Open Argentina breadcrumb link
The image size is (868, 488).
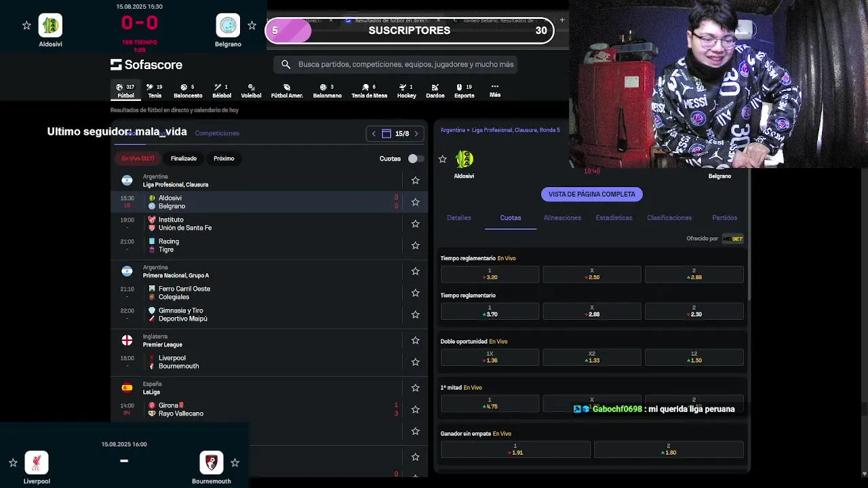click(x=453, y=130)
